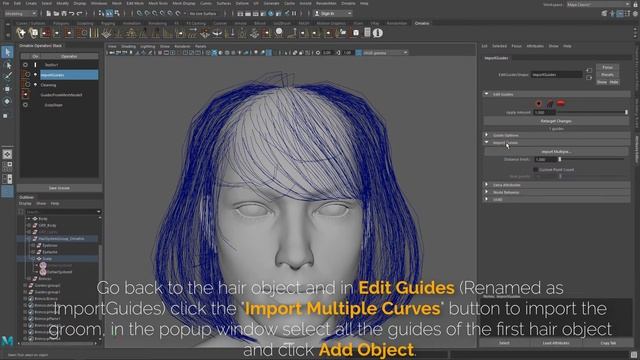This screenshot has height=360, width=640.
Task: Click the white sphere shelf icon
Action: click(x=279, y=31)
